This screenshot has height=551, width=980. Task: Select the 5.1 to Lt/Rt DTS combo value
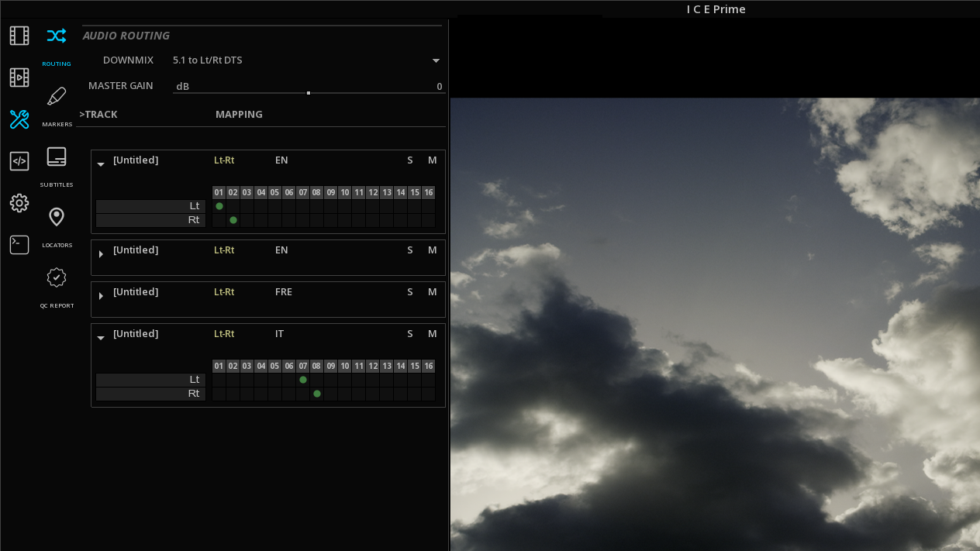[x=208, y=60]
